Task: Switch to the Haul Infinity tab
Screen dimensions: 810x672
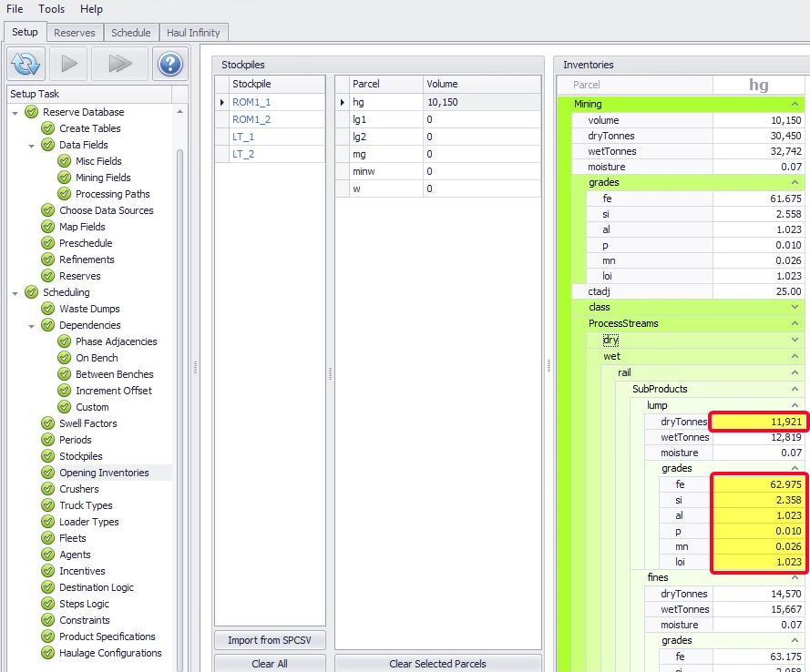Action: (193, 33)
